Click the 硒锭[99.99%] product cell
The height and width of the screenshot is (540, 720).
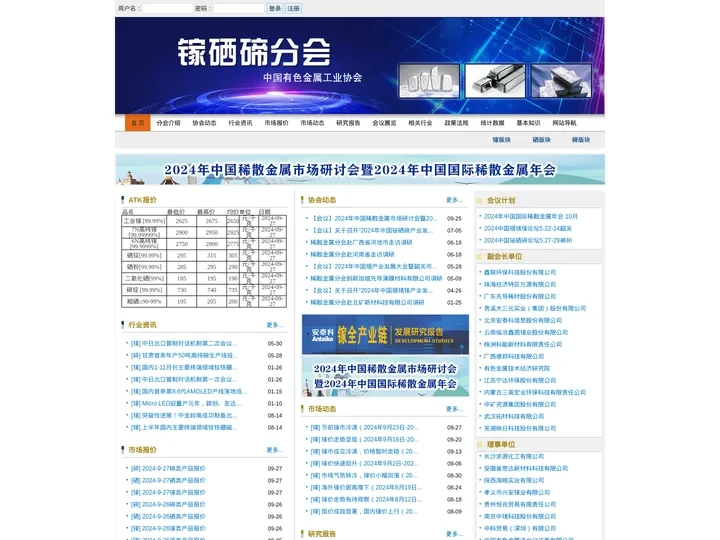click(144, 255)
